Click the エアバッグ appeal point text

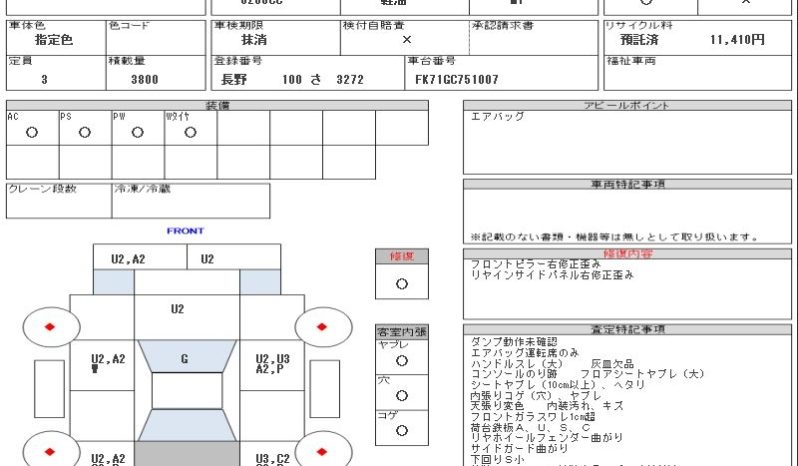(497, 116)
